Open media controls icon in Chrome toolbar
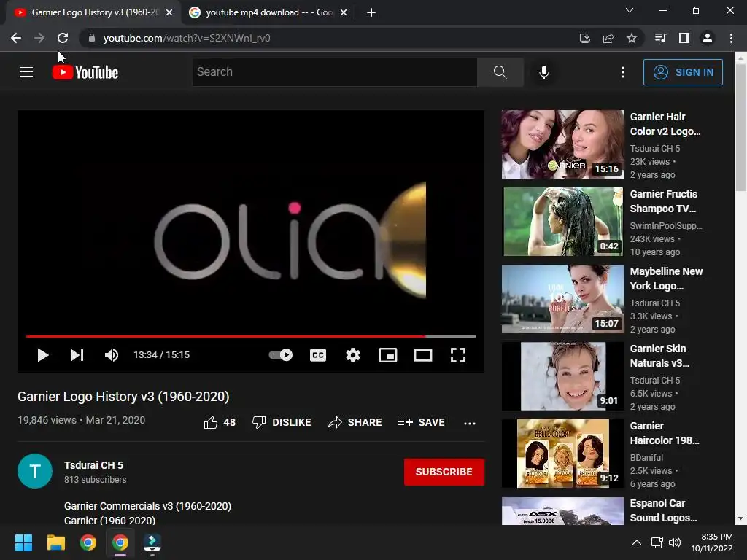The image size is (747, 560). coord(660,38)
